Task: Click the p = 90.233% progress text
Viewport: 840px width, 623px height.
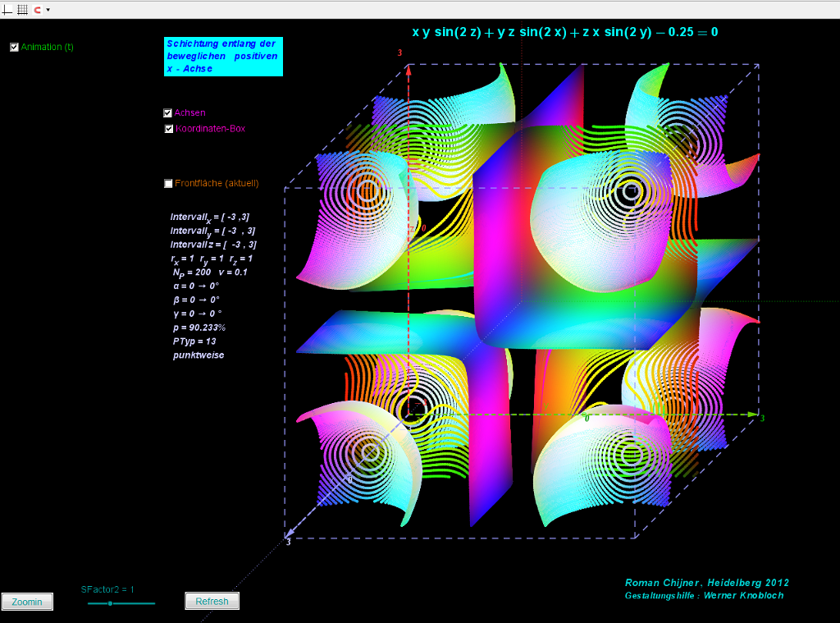Action: (199, 328)
